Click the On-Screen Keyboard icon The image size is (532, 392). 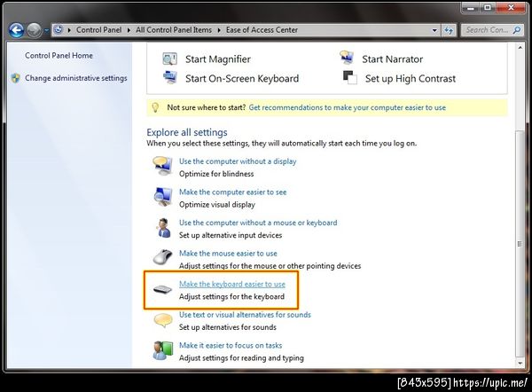[170, 77]
